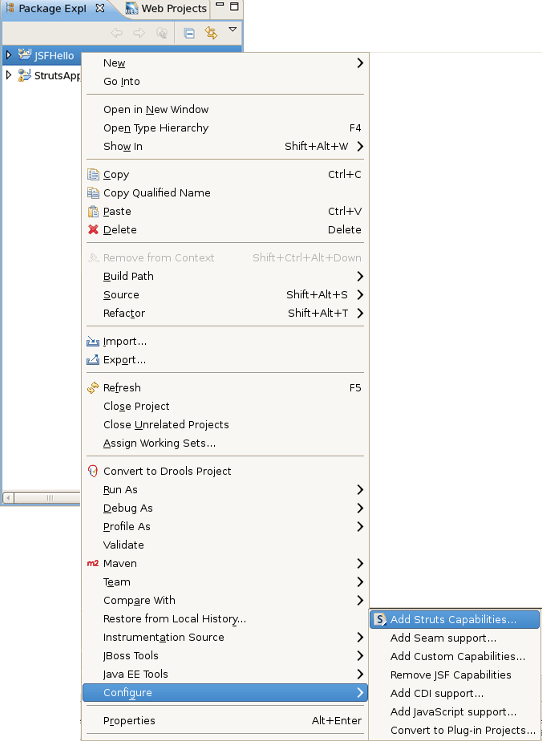The image size is (546, 746).
Task: Choose Add Struts Capabilities...
Action: click(x=455, y=619)
